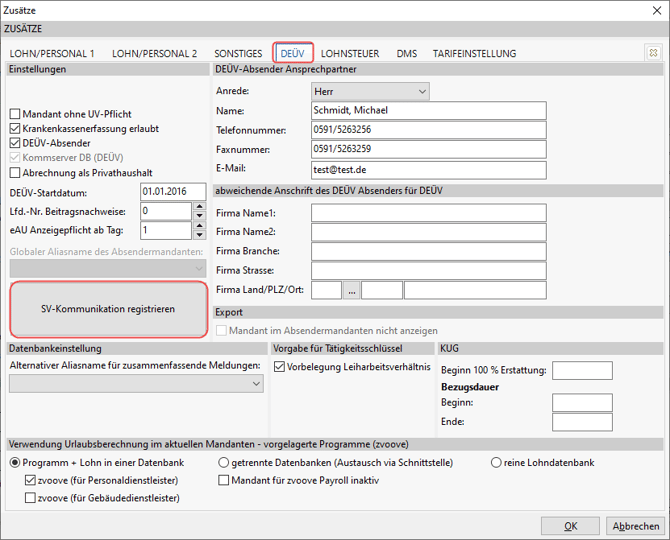Screen dimensions: 670x540
Task: Open the country lookup ellipsis button
Action: [351, 291]
